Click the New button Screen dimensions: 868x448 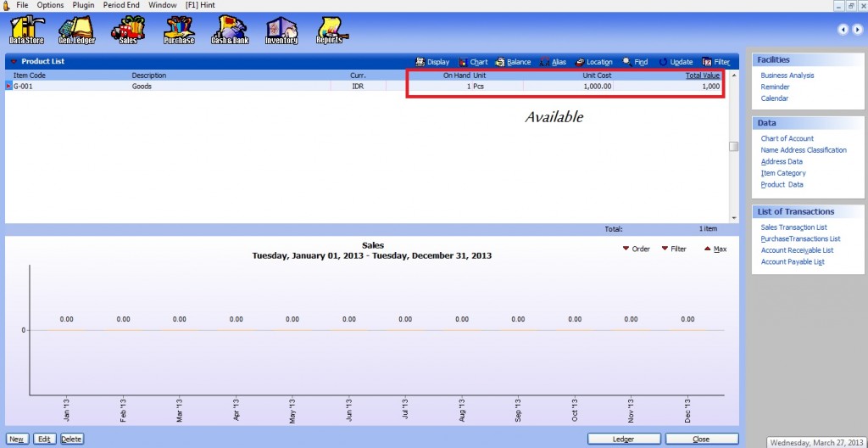pyautogui.click(x=17, y=439)
